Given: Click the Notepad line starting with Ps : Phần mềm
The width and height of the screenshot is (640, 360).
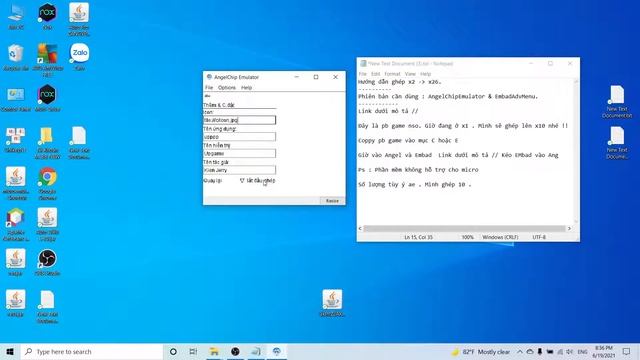Looking at the screenshot, I should click(x=418, y=170).
